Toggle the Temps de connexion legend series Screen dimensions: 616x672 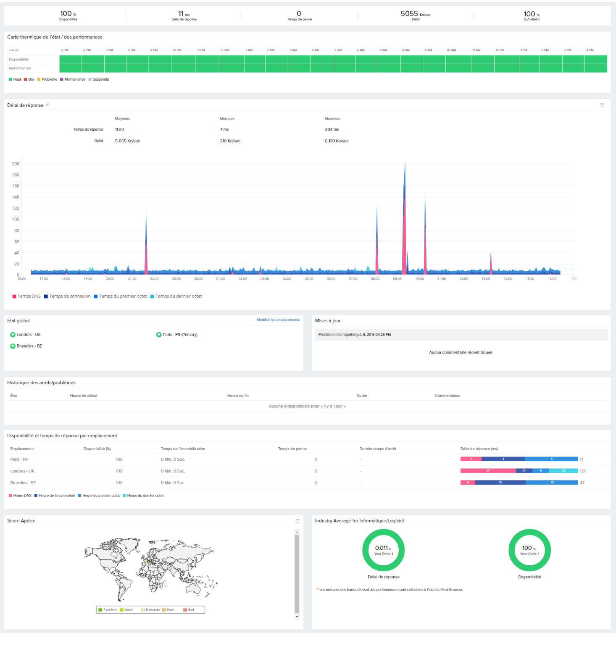(67, 297)
